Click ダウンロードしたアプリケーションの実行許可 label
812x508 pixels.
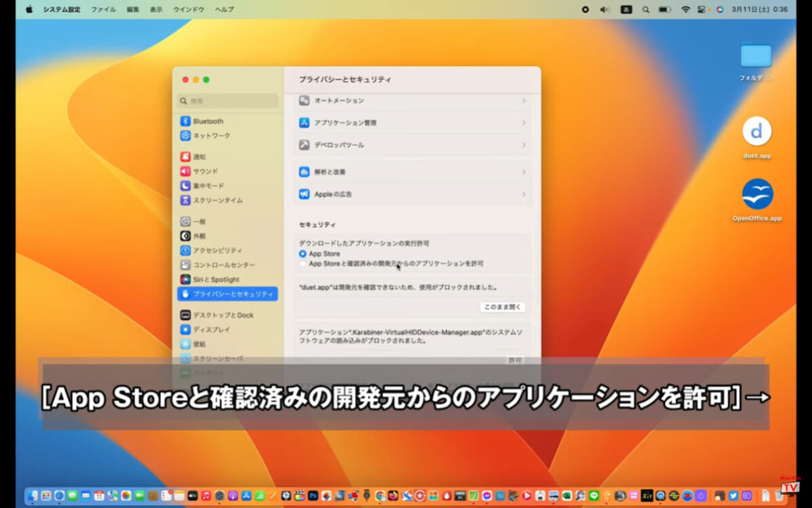tap(364, 243)
